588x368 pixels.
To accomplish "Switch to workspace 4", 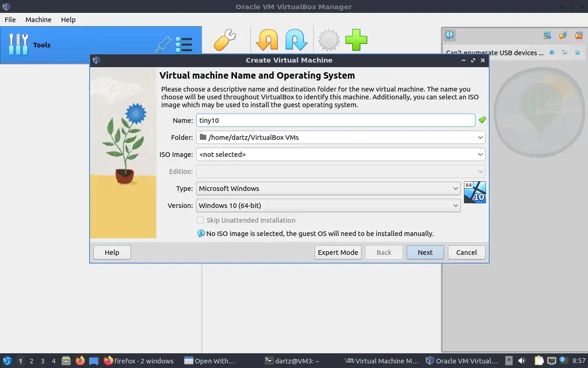I will pyautogui.click(x=53, y=361).
